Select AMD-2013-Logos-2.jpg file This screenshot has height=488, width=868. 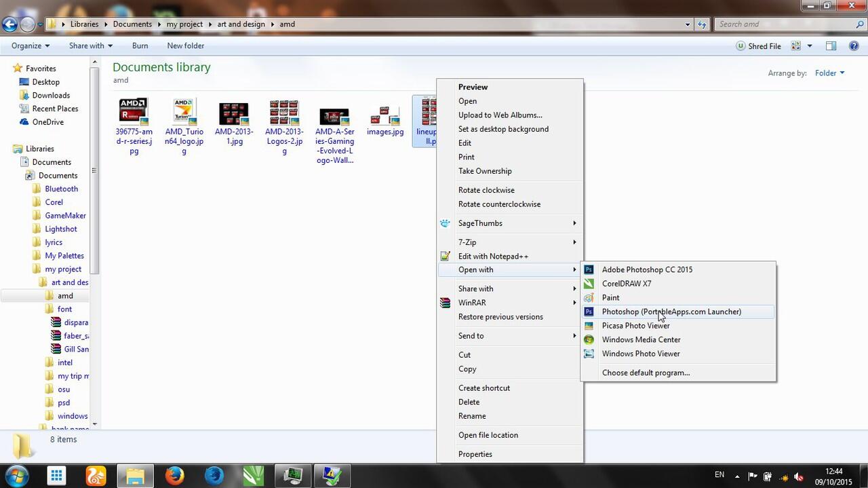284,127
